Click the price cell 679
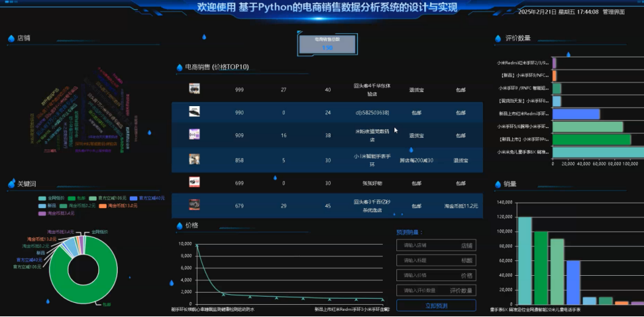The height and width of the screenshot is (317, 644). click(x=239, y=206)
